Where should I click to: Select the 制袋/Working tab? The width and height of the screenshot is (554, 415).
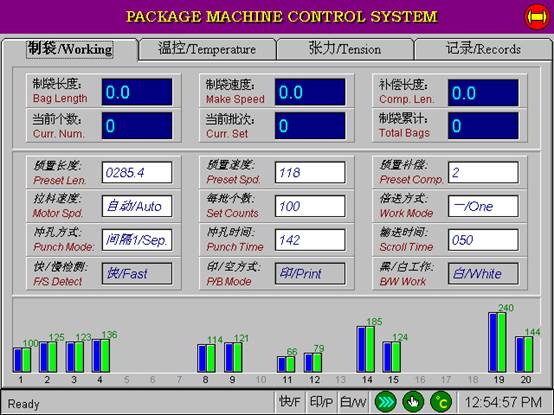click(70, 49)
